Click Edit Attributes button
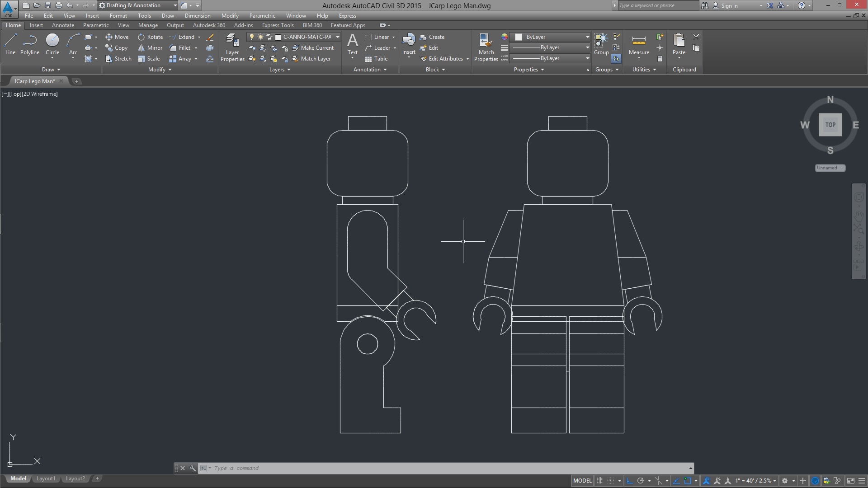868x488 pixels. (x=442, y=59)
